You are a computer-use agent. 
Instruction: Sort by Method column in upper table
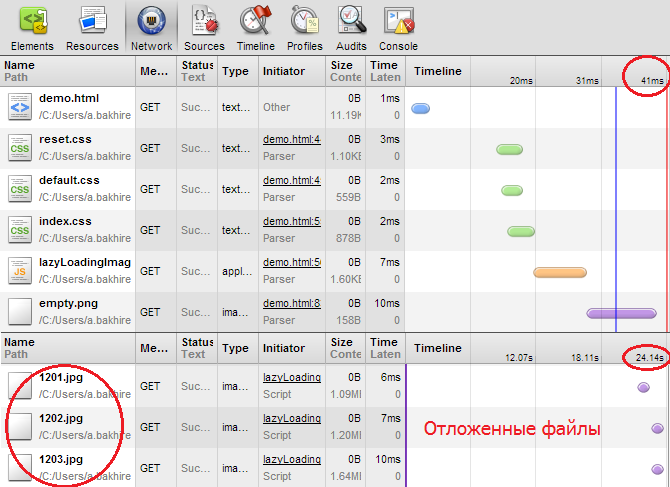(x=156, y=71)
